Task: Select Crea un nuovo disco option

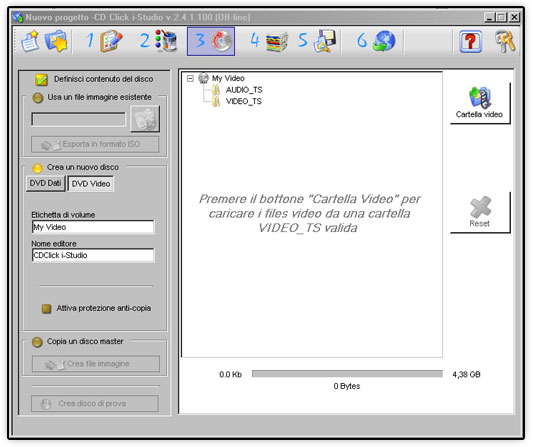Action: point(37,168)
